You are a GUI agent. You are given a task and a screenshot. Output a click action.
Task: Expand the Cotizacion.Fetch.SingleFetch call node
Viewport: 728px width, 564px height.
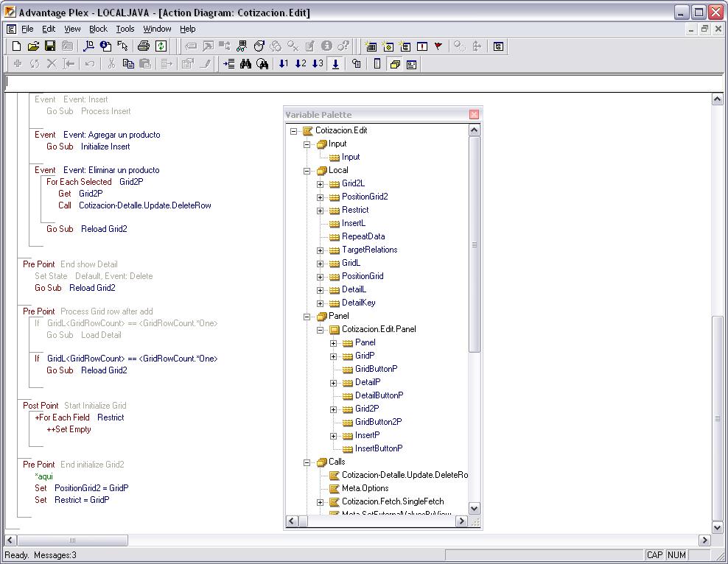click(x=320, y=502)
